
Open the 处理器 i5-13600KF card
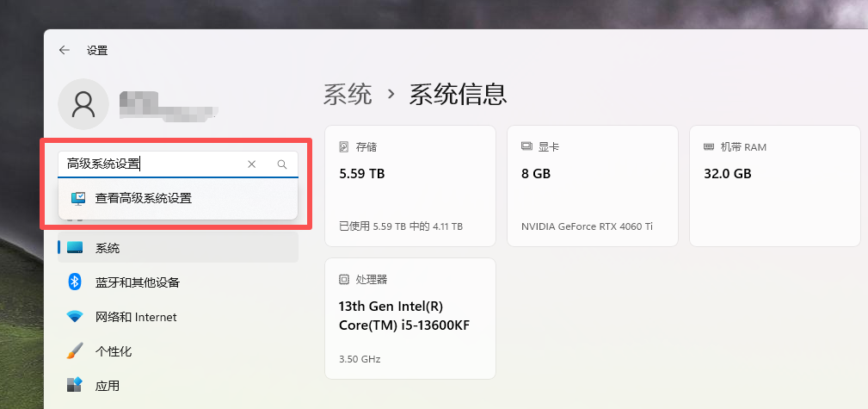tap(410, 319)
